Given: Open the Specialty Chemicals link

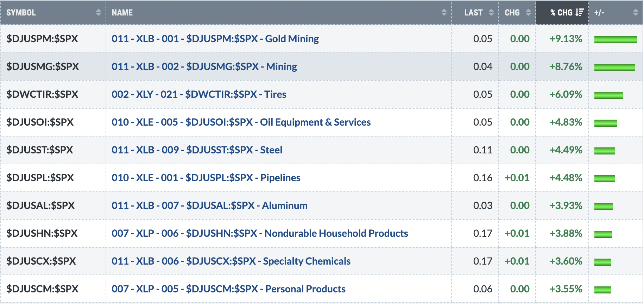Looking at the screenshot, I should tap(231, 261).
